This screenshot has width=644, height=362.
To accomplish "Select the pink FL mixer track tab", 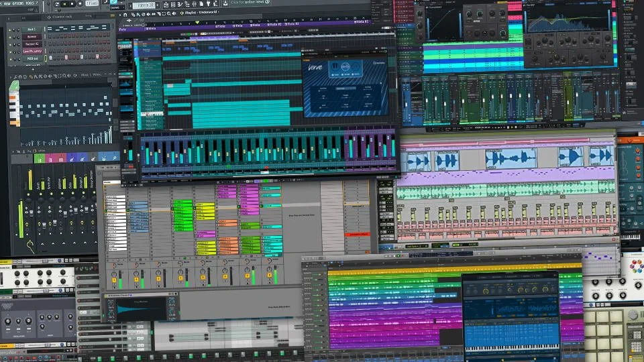I will pos(50,158).
